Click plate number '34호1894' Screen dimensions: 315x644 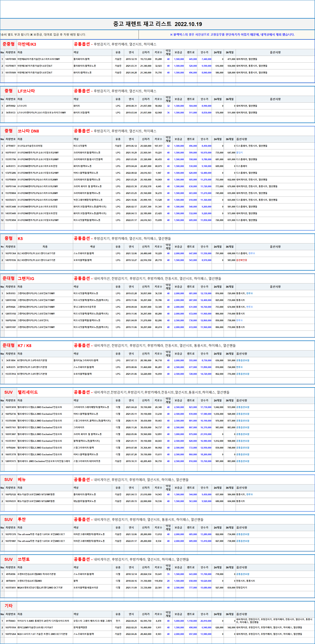tap(10, 361)
